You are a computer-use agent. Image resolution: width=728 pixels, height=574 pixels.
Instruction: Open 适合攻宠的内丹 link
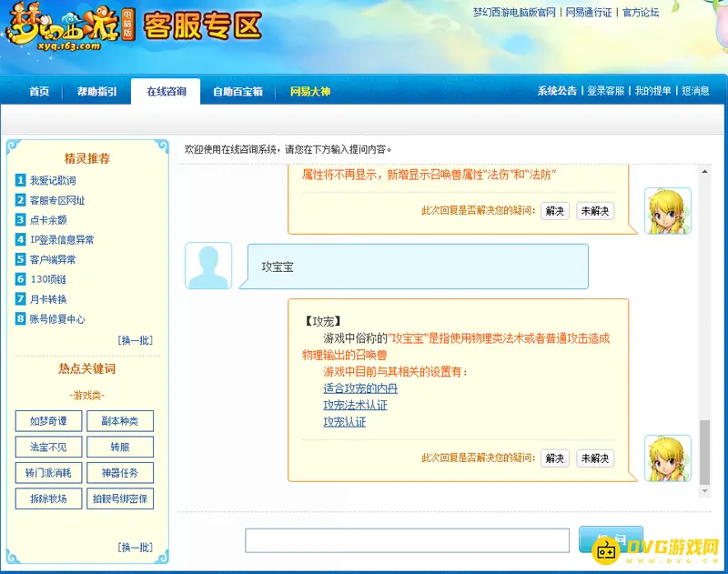pyautogui.click(x=360, y=388)
